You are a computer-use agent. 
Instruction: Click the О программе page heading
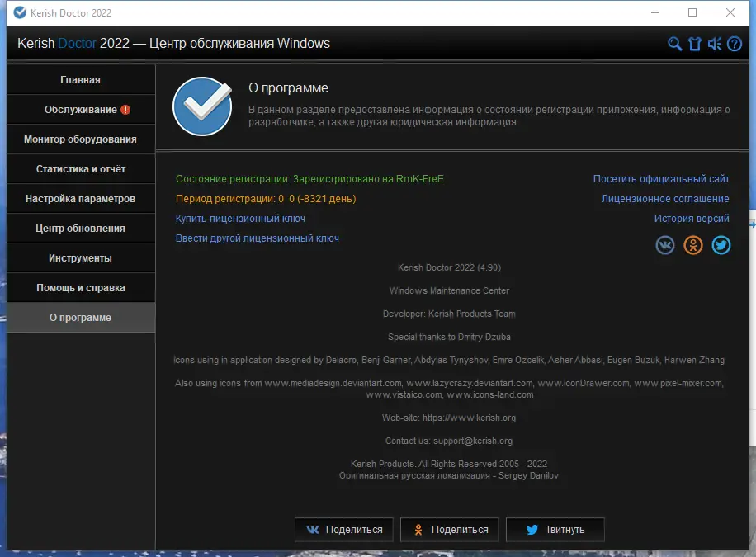click(x=288, y=87)
